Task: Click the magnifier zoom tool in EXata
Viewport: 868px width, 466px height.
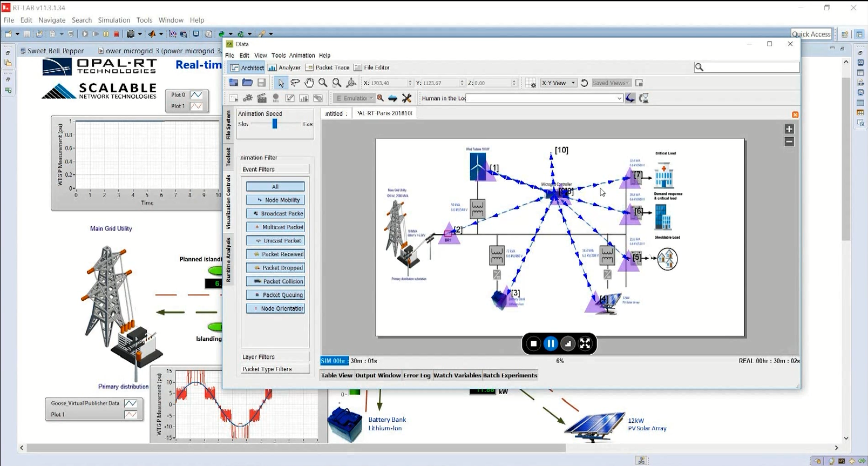Action: click(323, 83)
